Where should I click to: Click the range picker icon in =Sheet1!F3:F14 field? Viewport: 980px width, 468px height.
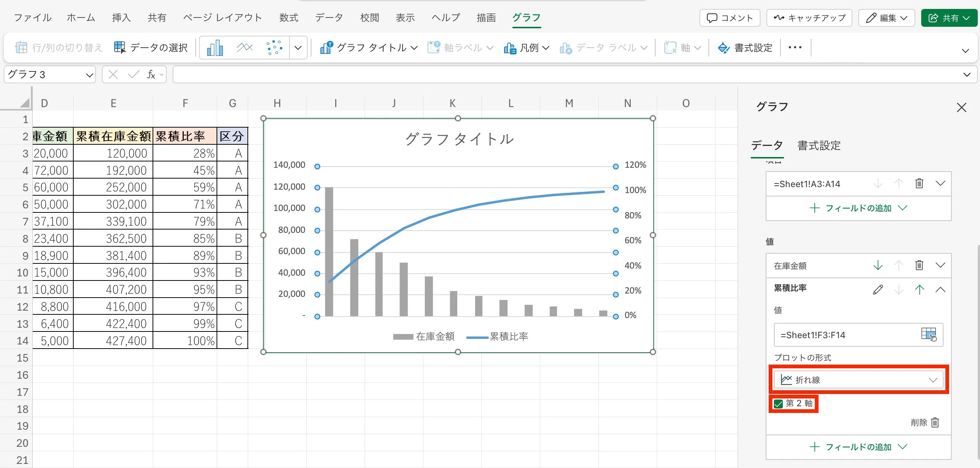pyautogui.click(x=929, y=334)
